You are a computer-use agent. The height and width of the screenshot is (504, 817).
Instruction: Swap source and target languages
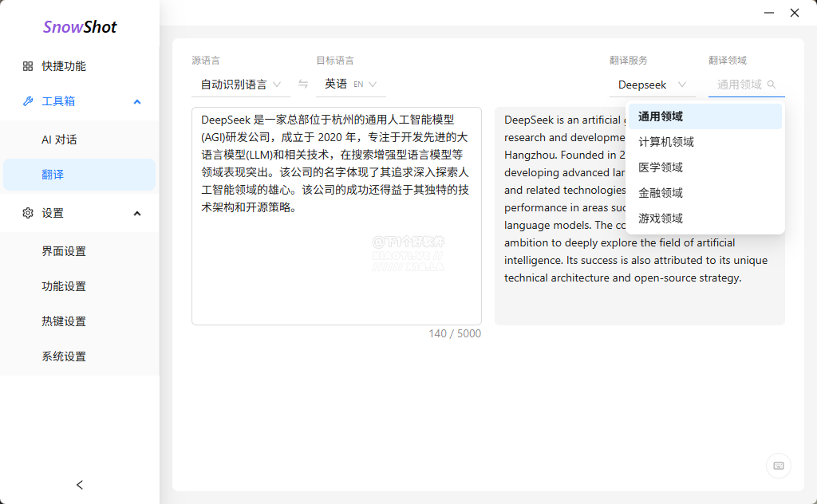[302, 84]
